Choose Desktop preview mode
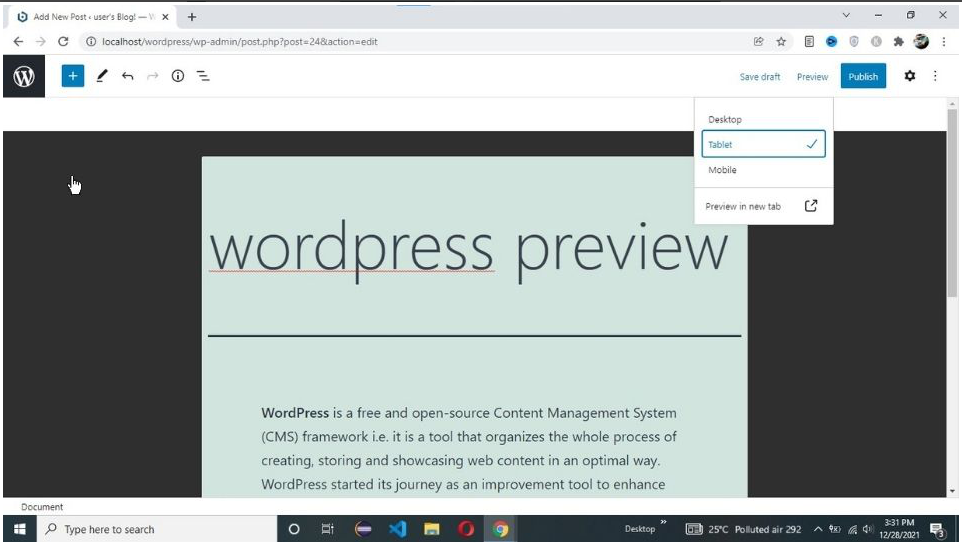Image resolution: width=962 pixels, height=545 pixels. click(763, 119)
